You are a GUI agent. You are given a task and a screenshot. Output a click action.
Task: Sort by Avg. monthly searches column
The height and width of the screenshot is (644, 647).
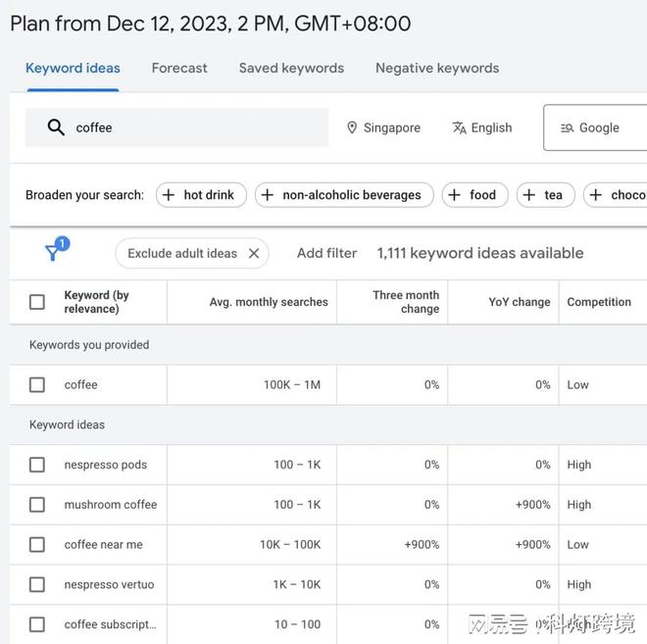pos(269,302)
